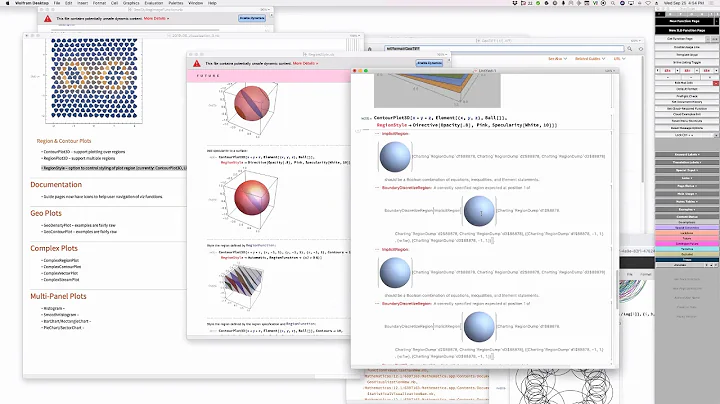Click the Documentation heading in left notebook

tap(56, 185)
